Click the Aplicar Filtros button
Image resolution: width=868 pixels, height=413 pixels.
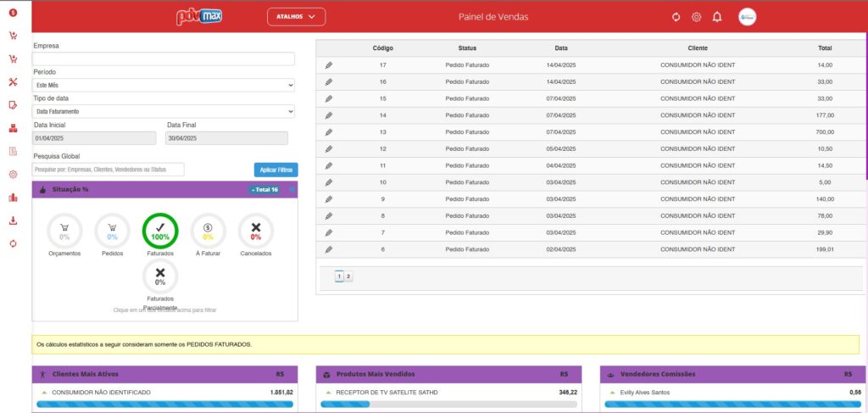tap(275, 170)
